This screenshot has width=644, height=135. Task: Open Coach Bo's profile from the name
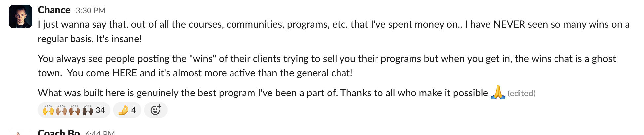pyautogui.click(x=59, y=132)
